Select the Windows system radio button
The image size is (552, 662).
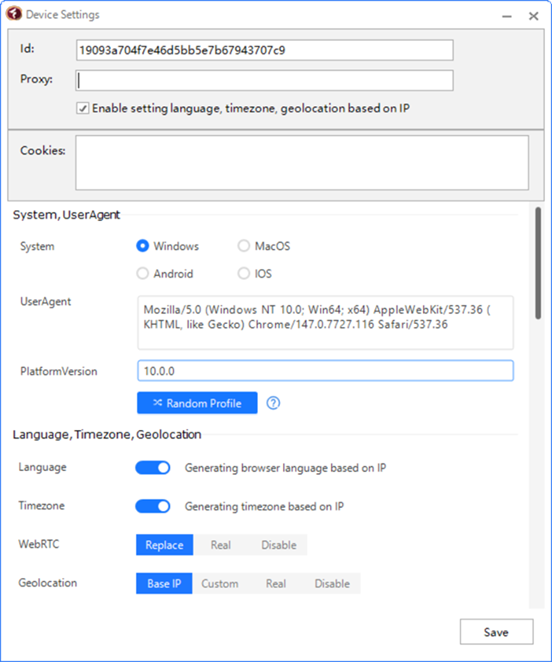[x=143, y=246]
